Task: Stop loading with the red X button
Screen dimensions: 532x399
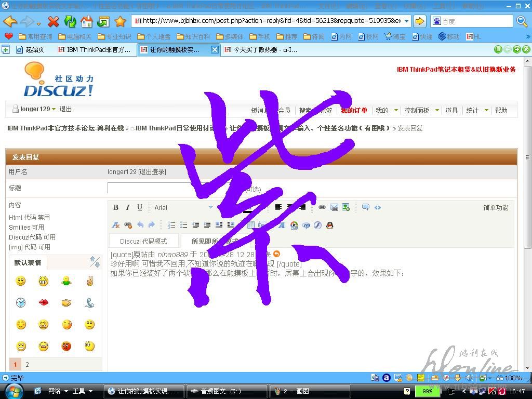Action: point(53,21)
